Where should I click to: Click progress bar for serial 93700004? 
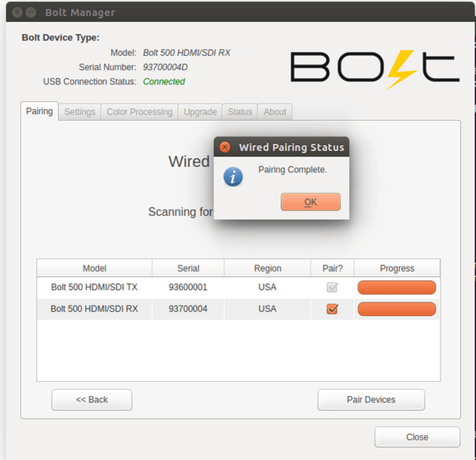pos(396,309)
